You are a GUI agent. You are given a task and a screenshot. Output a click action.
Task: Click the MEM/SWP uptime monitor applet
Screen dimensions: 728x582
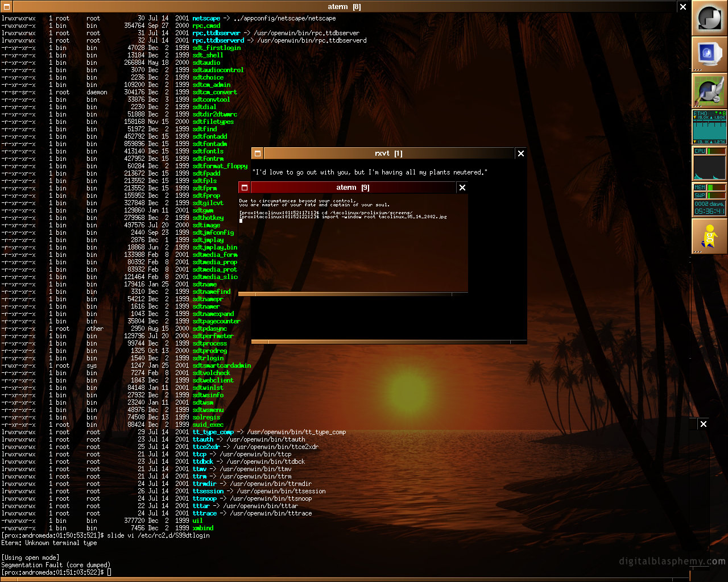[709, 200]
